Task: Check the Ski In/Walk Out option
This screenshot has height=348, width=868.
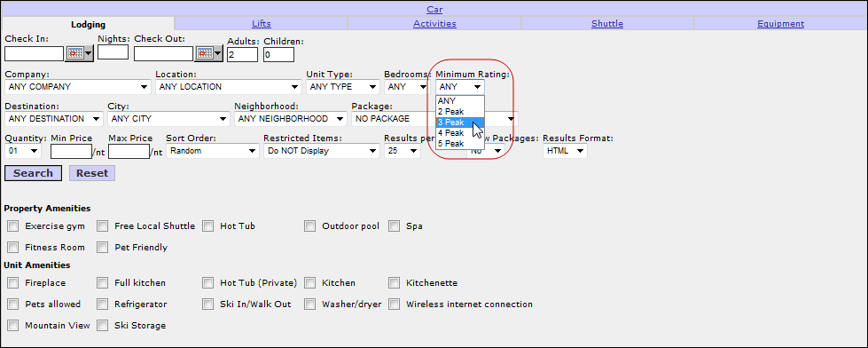Action: 207,304
